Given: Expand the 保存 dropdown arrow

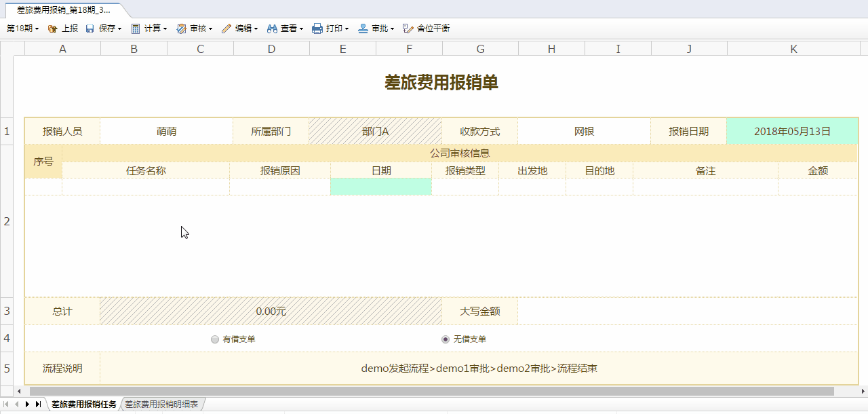Looking at the screenshot, I should point(119,28).
